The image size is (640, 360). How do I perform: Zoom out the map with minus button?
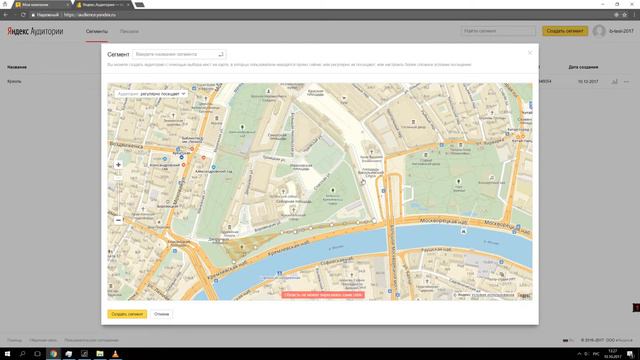(x=118, y=220)
